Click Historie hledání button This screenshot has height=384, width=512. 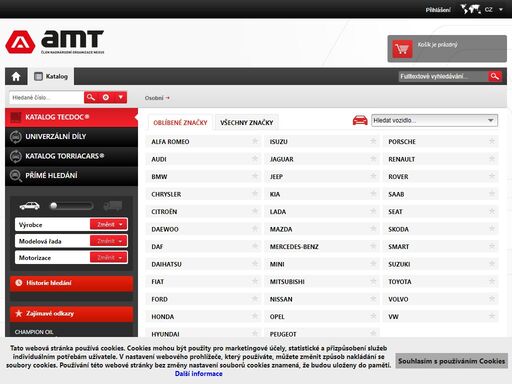click(x=71, y=283)
